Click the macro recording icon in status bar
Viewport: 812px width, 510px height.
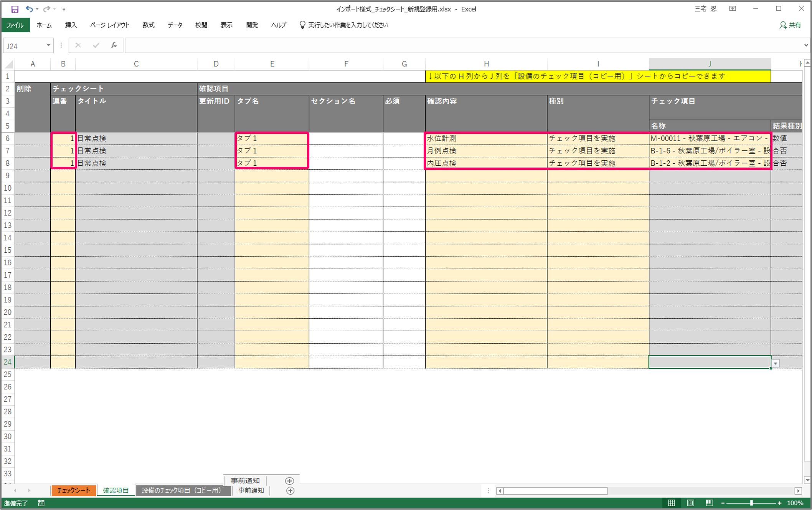(41, 503)
